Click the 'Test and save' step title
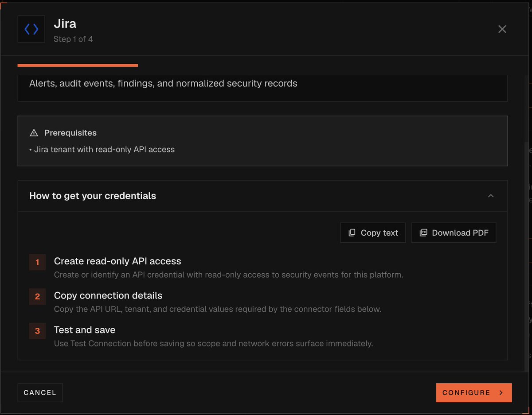This screenshot has width=532, height=415. click(85, 330)
